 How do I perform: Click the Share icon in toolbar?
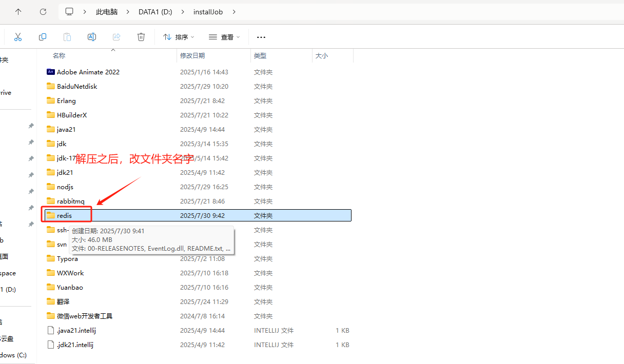tap(116, 37)
